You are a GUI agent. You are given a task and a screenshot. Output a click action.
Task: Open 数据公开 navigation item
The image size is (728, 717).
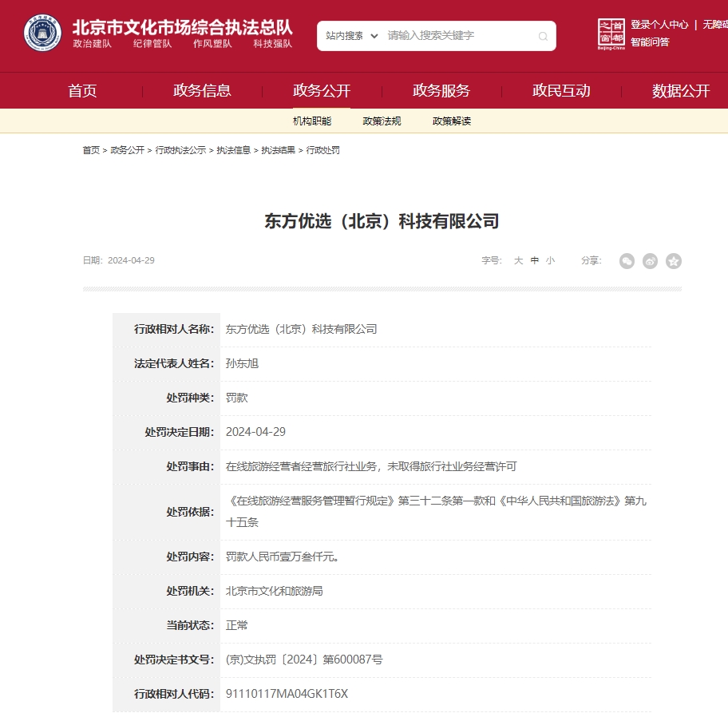point(681,90)
